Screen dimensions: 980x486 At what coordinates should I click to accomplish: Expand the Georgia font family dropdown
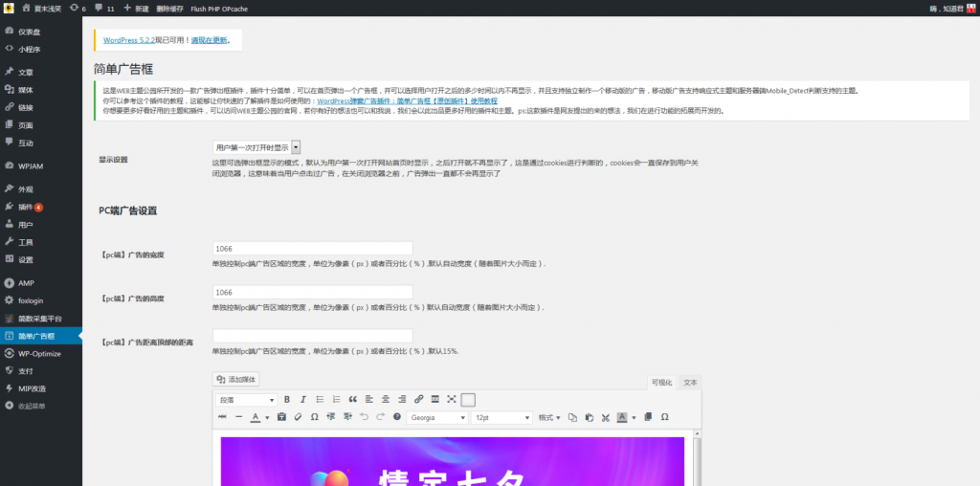tap(436, 417)
